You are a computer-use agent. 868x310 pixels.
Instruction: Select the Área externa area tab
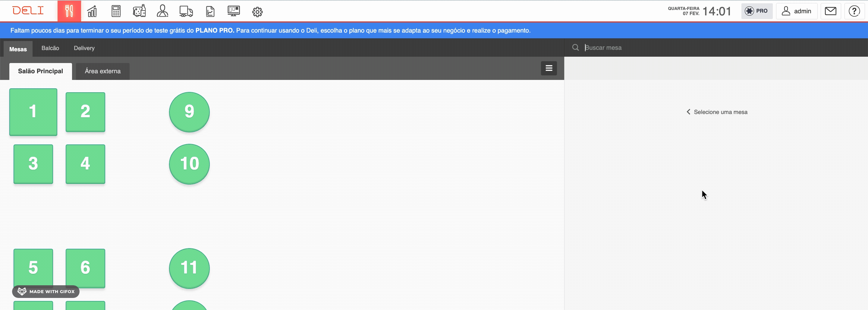tap(103, 71)
